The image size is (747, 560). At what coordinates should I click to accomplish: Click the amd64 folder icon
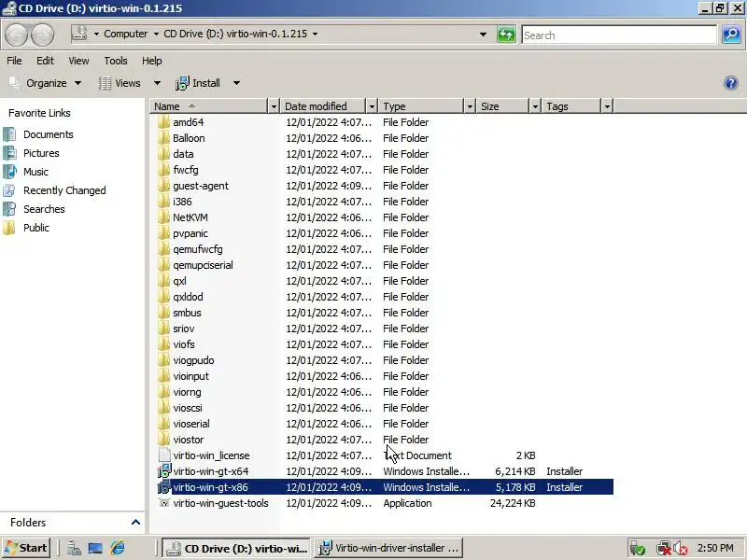163,122
